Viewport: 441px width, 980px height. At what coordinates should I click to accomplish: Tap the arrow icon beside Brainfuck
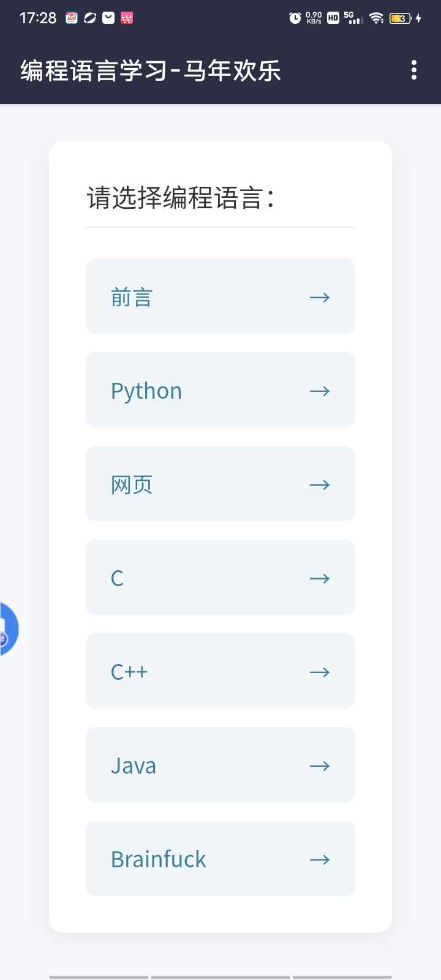[x=320, y=860]
